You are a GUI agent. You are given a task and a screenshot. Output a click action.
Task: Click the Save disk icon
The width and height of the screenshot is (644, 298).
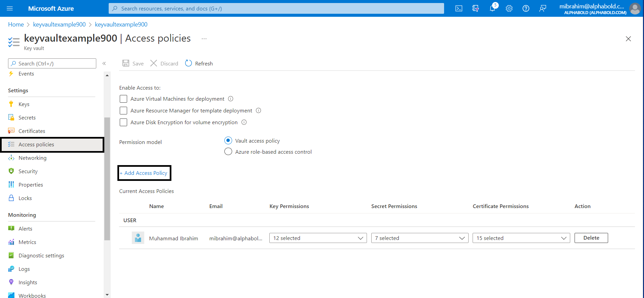coord(126,63)
